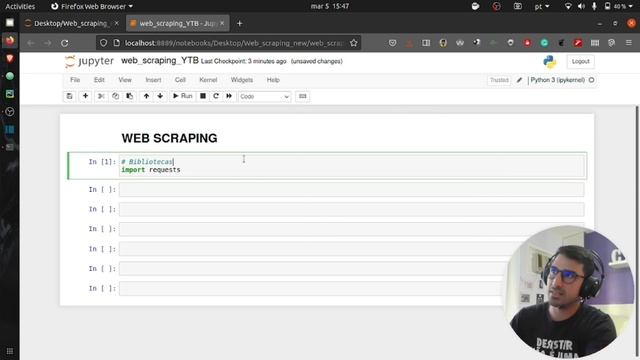Move selected cell down arrow
640x360 pixels.
(x=160, y=96)
